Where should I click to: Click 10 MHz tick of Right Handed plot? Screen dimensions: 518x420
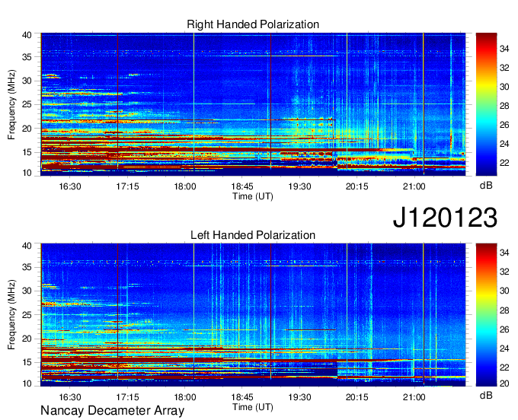27,173
